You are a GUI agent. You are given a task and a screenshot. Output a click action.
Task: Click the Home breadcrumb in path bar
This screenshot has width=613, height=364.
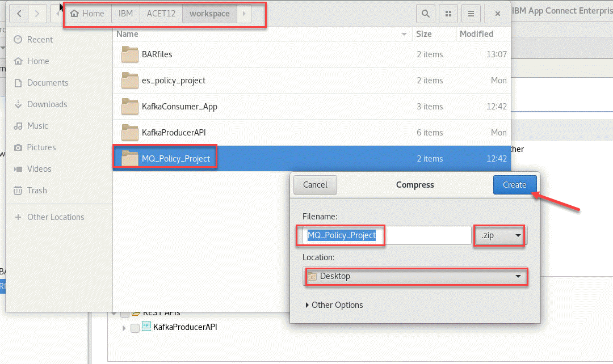[x=87, y=14]
